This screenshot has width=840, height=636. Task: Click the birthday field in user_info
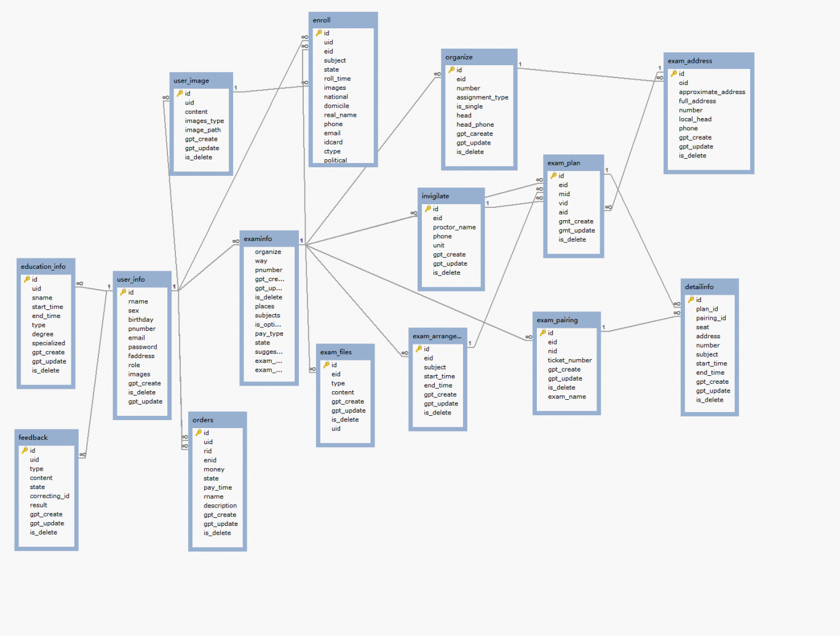pos(140,320)
